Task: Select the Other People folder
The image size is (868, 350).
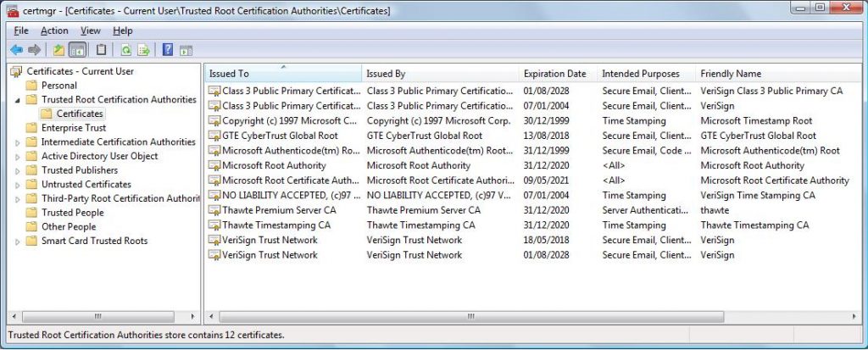Action: point(69,226)
